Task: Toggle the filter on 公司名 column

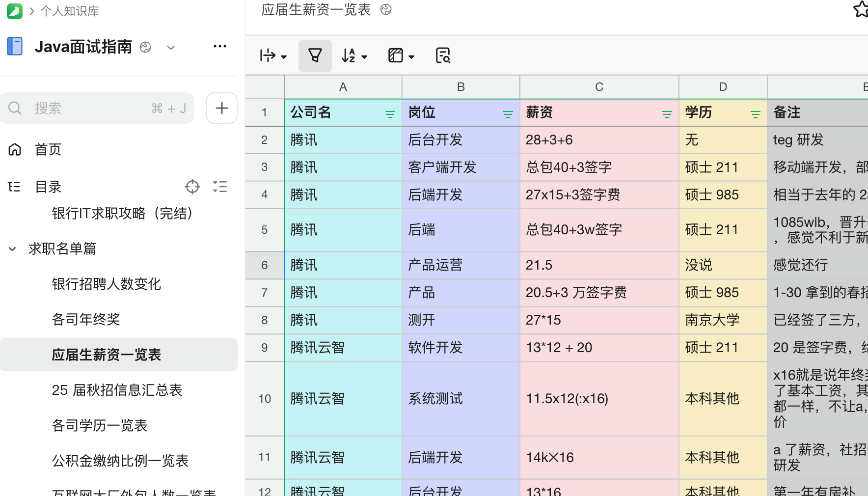Action: point(390,114)
